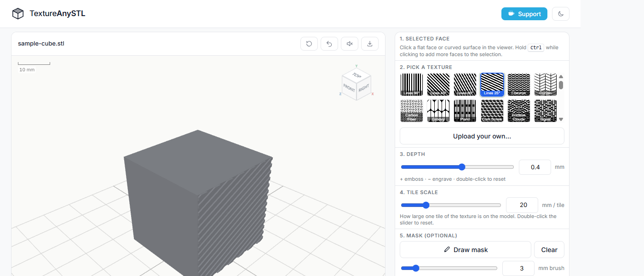Click the '4. TILE SCALE' heading

pos(419,192)
